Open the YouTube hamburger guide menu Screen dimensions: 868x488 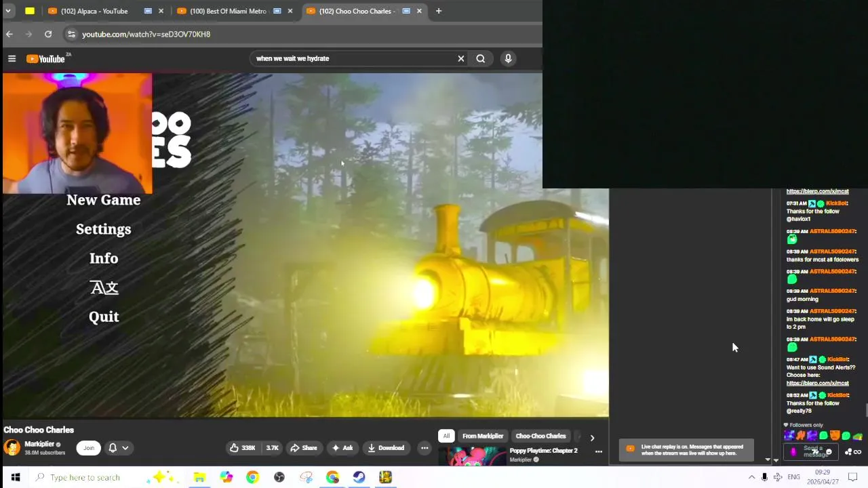pos(12,59)
